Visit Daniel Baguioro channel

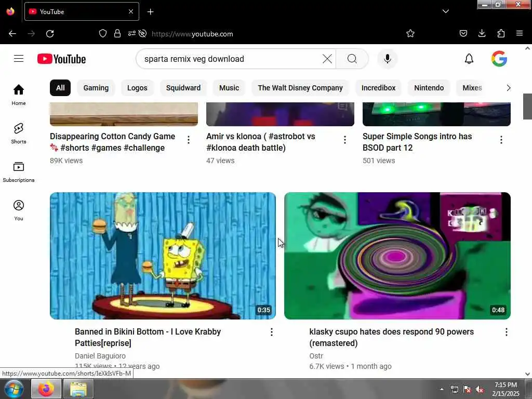[100, 356]
